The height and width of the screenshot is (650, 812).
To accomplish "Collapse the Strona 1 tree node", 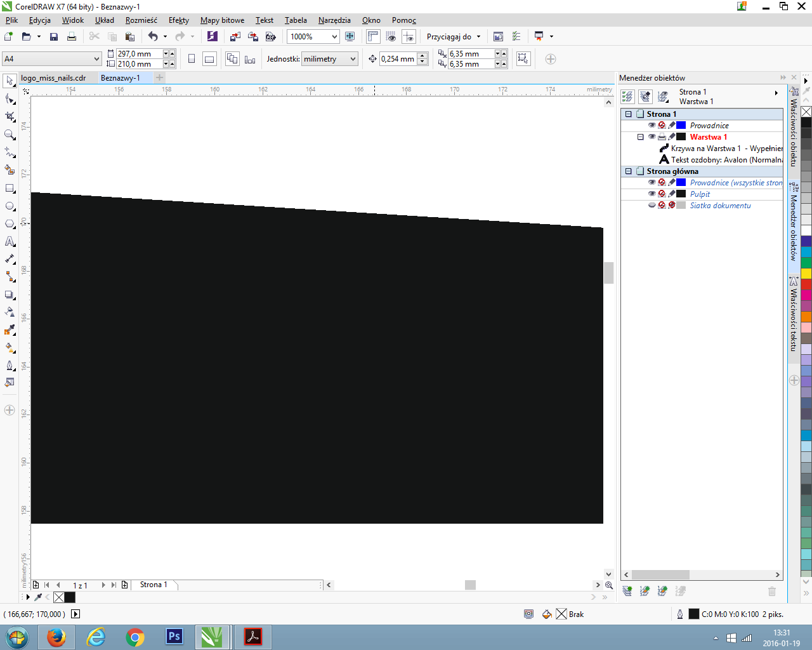I will [x=629, y=114].
